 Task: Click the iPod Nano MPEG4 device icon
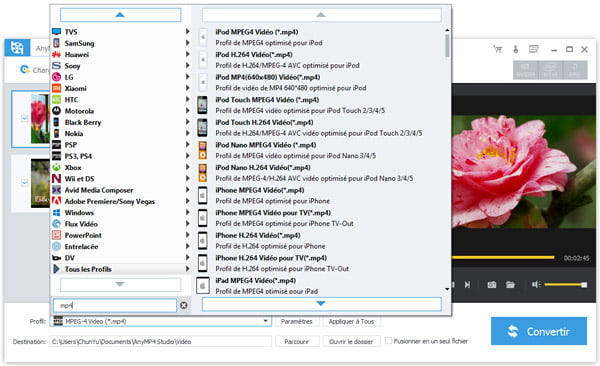tap(202, 150)
